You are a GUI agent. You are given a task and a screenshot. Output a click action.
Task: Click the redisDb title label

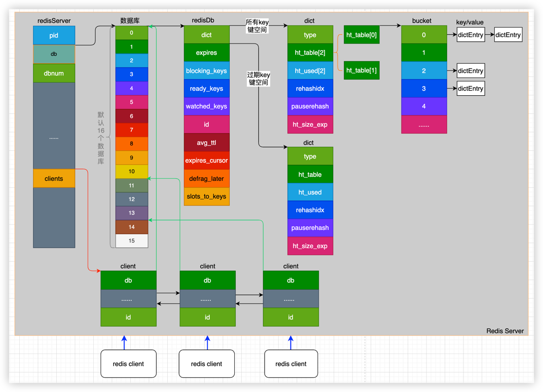coord(203,20)
